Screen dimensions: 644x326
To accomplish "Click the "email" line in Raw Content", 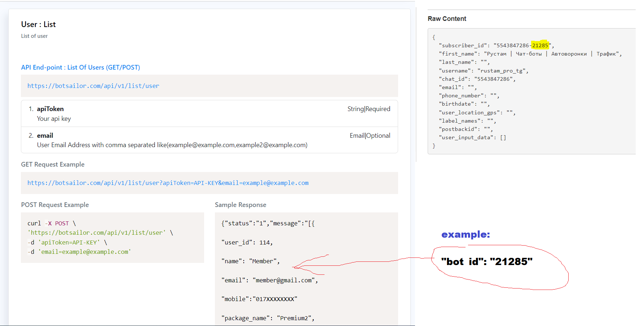I will 458,87.
